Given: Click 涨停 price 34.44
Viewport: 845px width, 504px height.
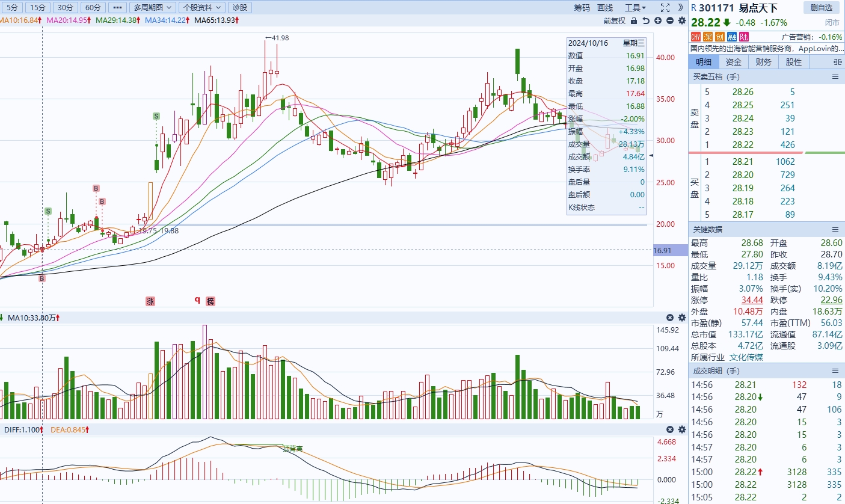Looking at the screenshot, I should [x=752, y=300].
